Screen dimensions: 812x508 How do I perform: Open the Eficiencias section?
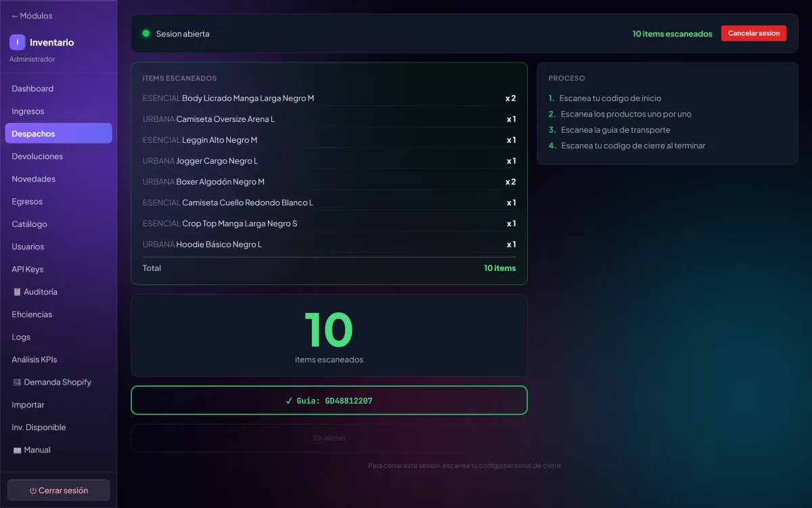pyautogui.click(x=58, y=314)
